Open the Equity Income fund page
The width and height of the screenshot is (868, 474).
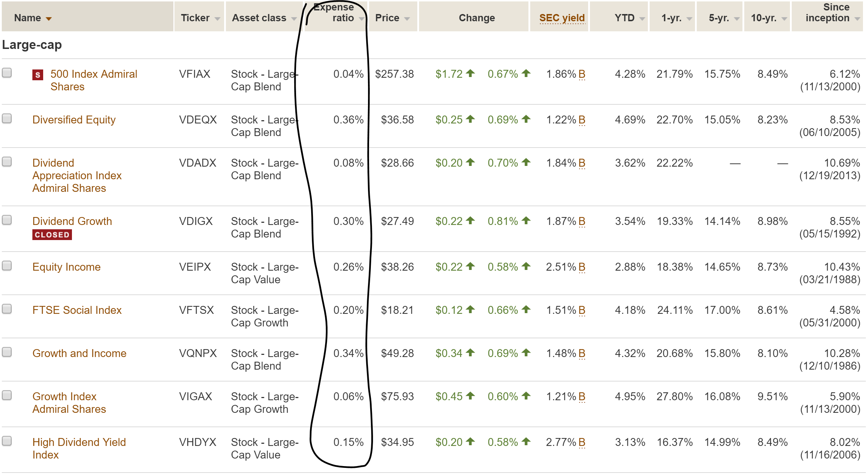click(66, 267)
